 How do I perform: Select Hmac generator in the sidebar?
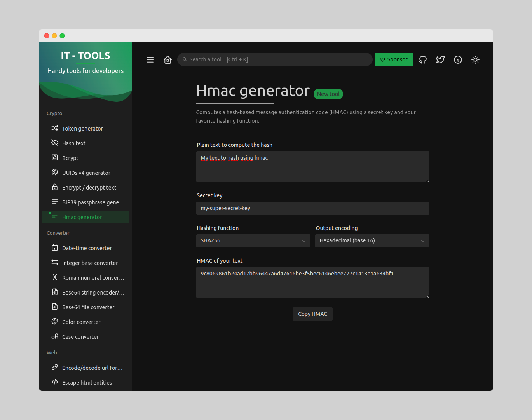(82, 217)
